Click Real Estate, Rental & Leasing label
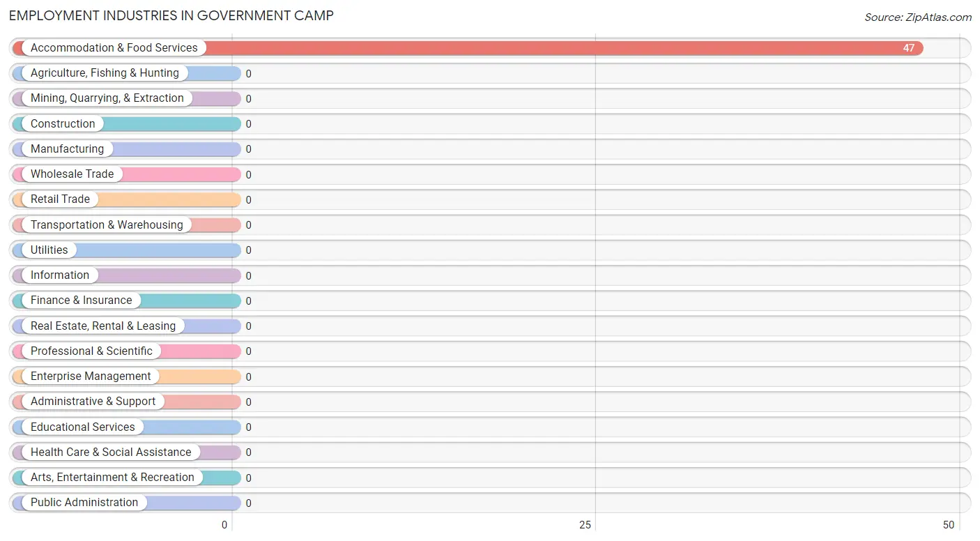Screen dimensions: 980x541 pyautogui.click(x=103, y=326)
